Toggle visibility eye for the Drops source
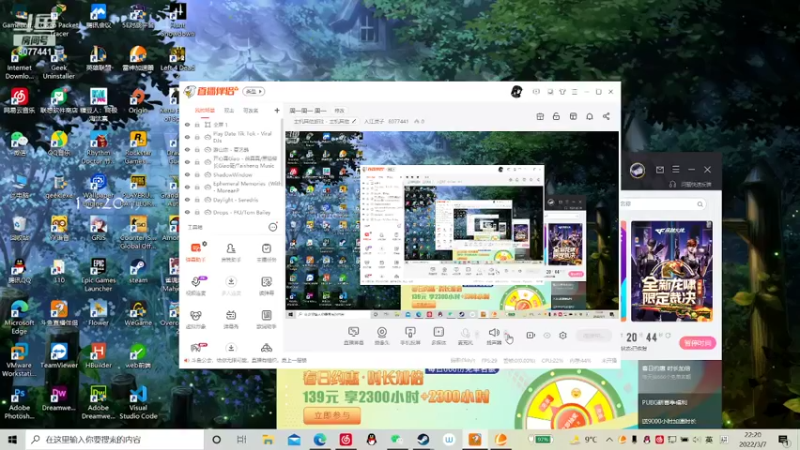Image resolution: width=800 pixels, height=450 pixels. coord(187,212)
